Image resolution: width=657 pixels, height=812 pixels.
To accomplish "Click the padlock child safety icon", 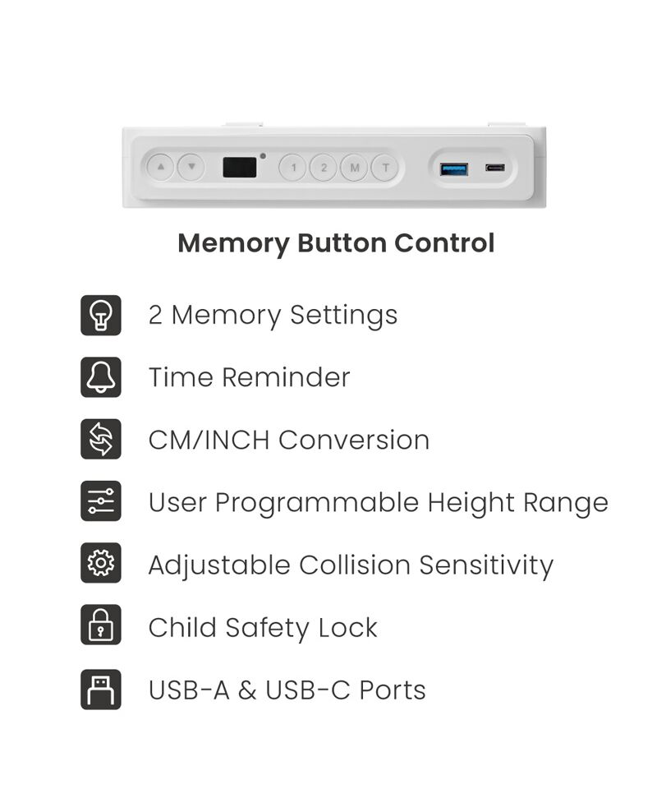I will (101, 625).
